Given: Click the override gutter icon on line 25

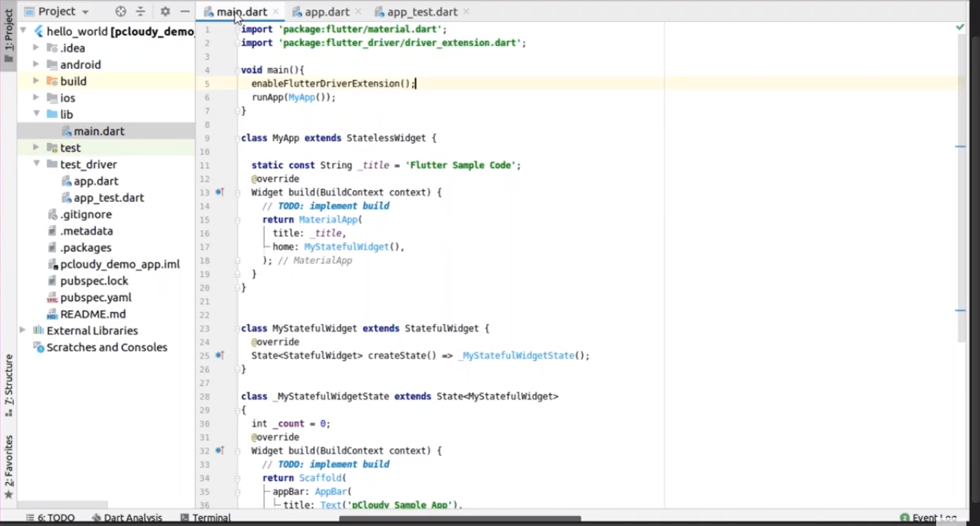Looking at the screenshot, I should tap(219, 355).
